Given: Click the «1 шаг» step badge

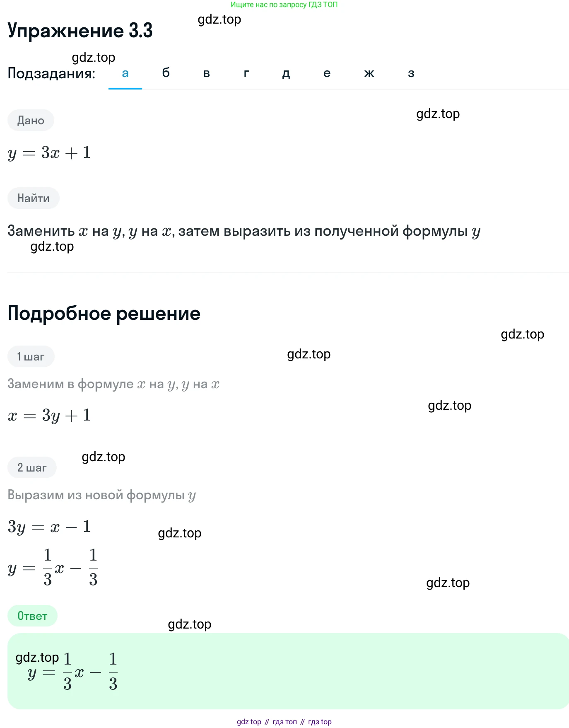Looking at the screenshot, I should coord(31,356).
